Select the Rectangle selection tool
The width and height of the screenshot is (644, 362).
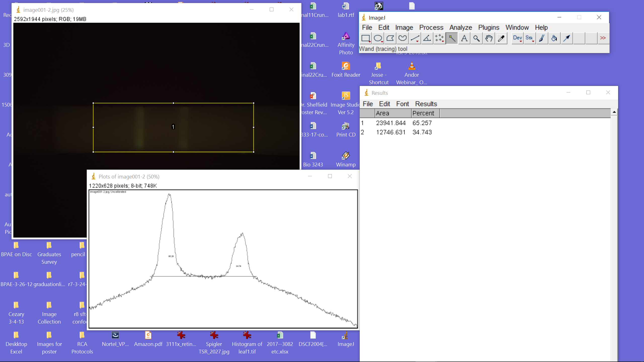click(x=366, y=38)
